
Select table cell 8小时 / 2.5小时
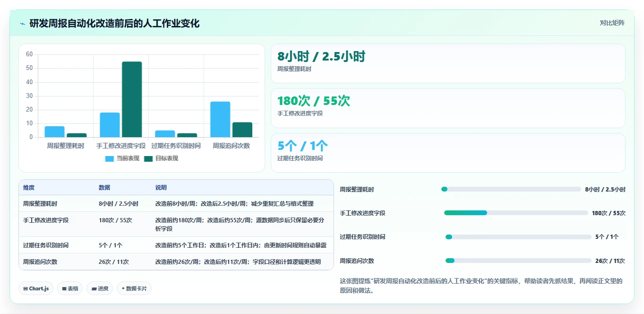(x=119, y=204)
